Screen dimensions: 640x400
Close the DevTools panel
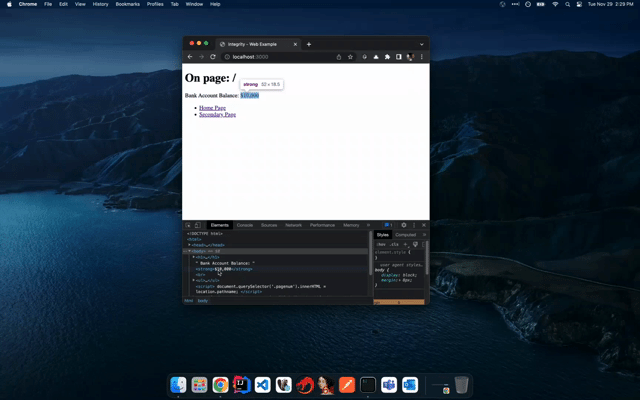tap(424, 225)
